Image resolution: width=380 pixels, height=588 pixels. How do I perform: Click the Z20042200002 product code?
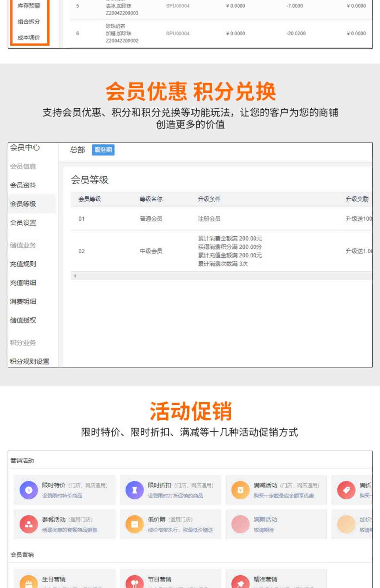click(122, 41)
